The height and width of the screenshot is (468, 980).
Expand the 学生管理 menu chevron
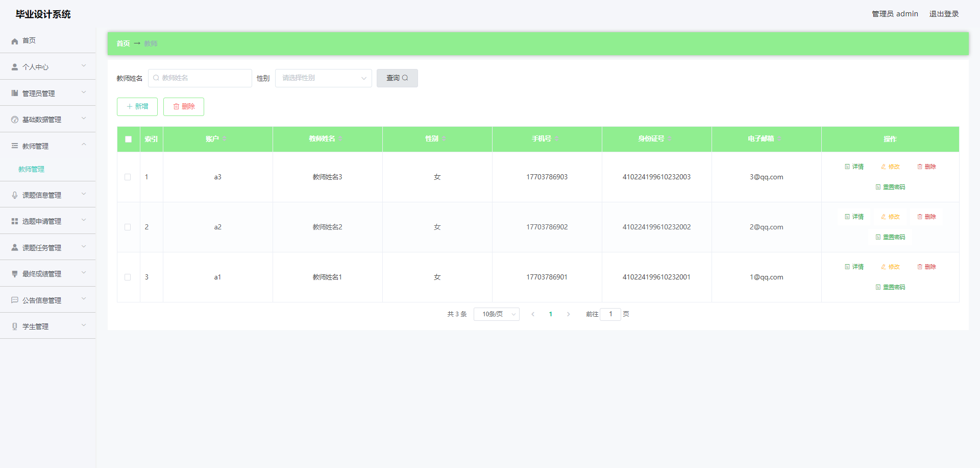point(84,325)
